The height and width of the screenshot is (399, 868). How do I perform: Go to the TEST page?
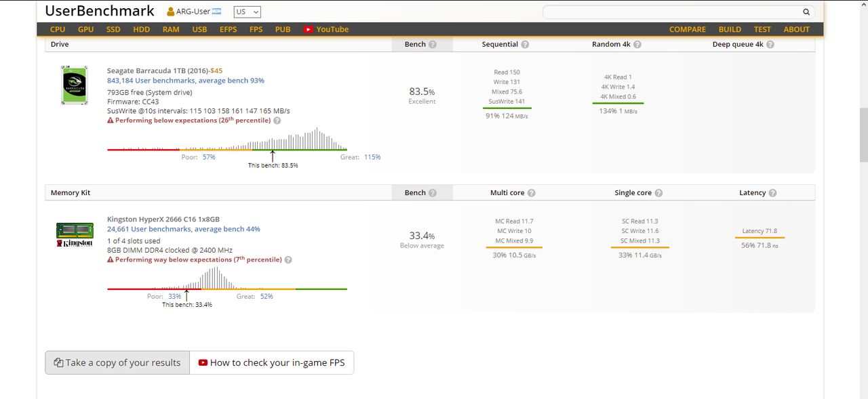[x=762, y=29]
